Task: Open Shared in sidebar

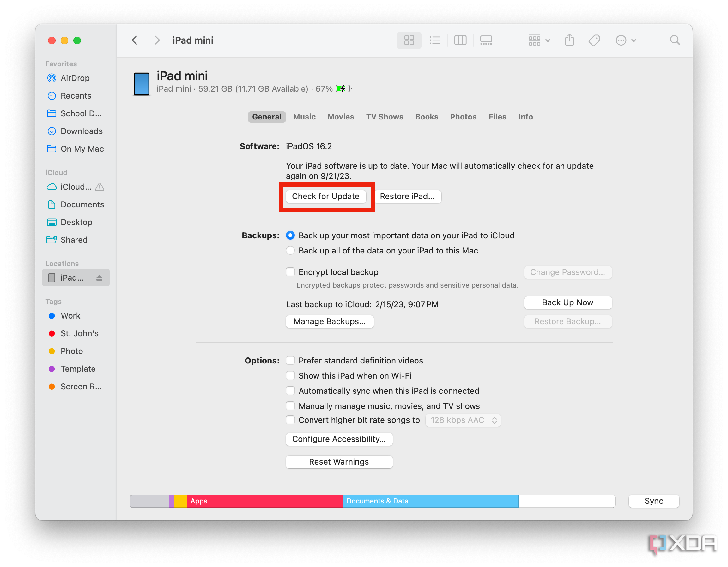Action: [x=75, y=240]
